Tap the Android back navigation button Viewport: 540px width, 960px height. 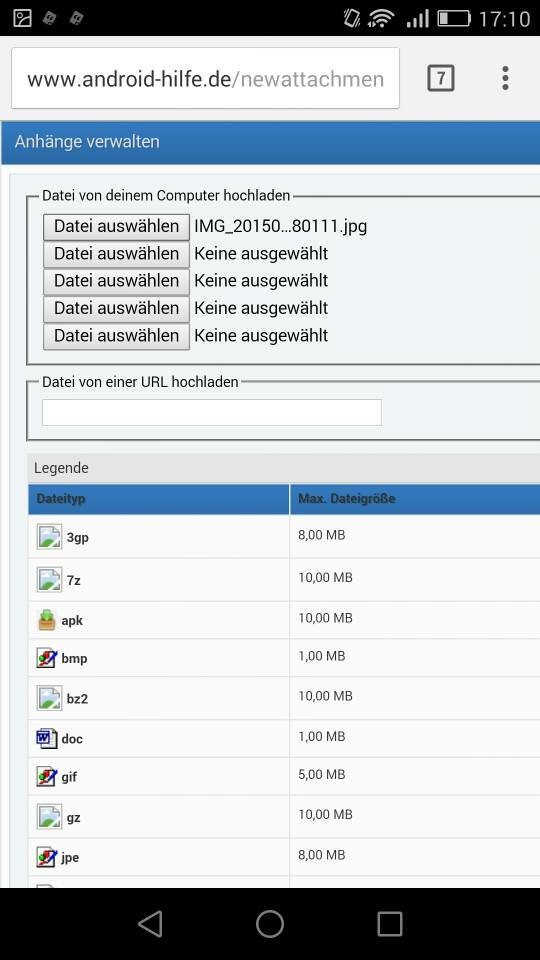point(150,923)
